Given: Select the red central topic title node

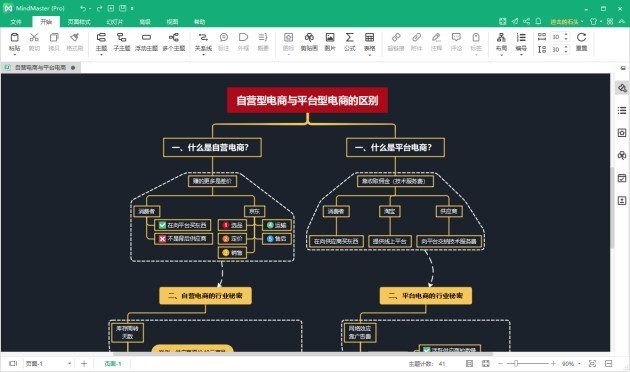Looking at the screenshot, I should [307, 100].
